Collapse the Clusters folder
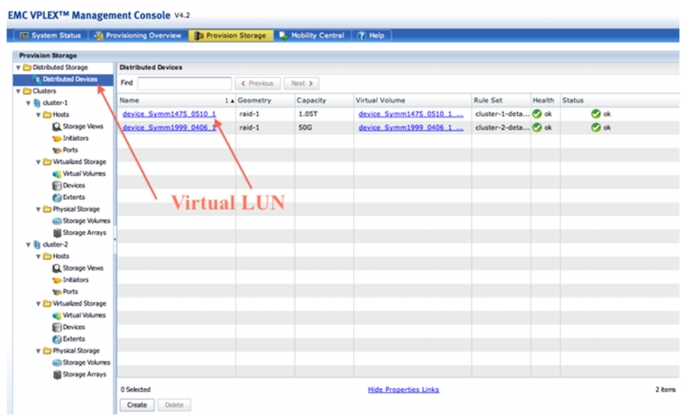Image resolution: width=685 pixels, height=420 pixels. (18, 91)
